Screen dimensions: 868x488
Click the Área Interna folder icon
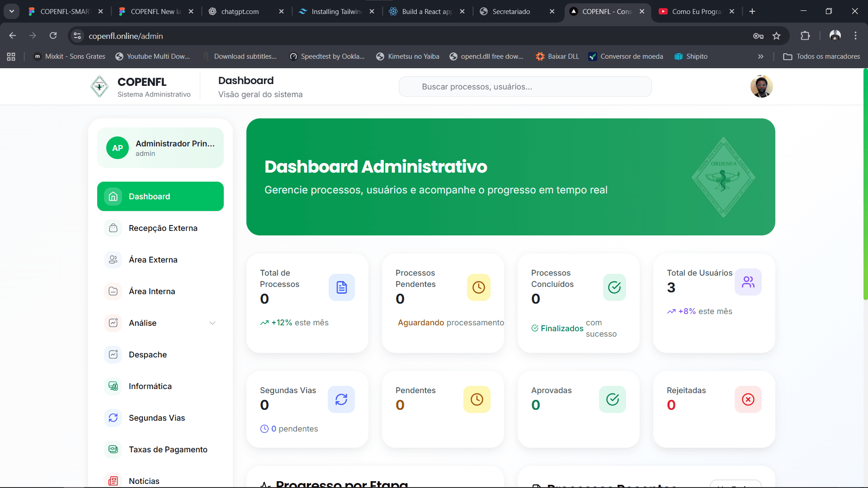click(113, 291)
